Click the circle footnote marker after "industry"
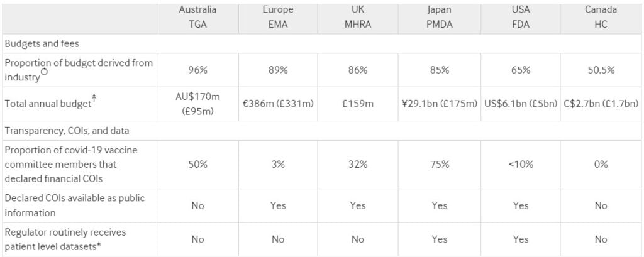Viewport: 644px width, 257px height. [45, 72]
